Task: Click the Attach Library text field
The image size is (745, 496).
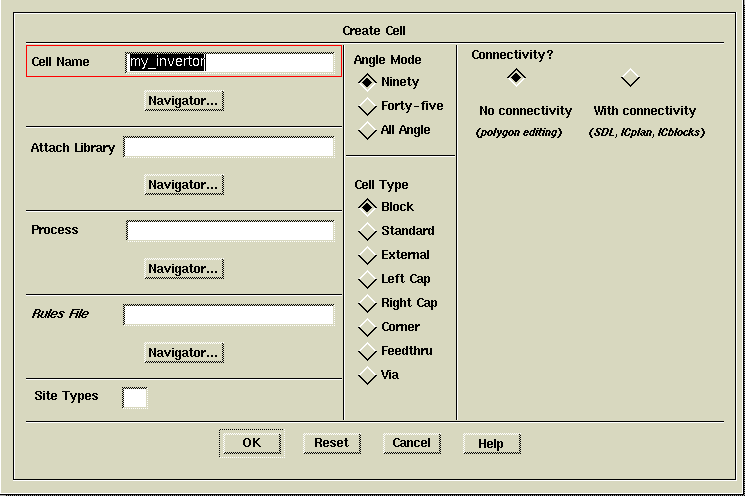Action: [228, 148]
